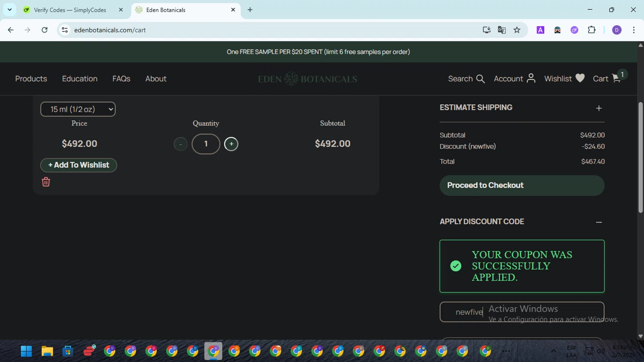Select the Eden Botanicals browser tab
Viewport: 644px width, 362px height.
click(x=185, y=10)
